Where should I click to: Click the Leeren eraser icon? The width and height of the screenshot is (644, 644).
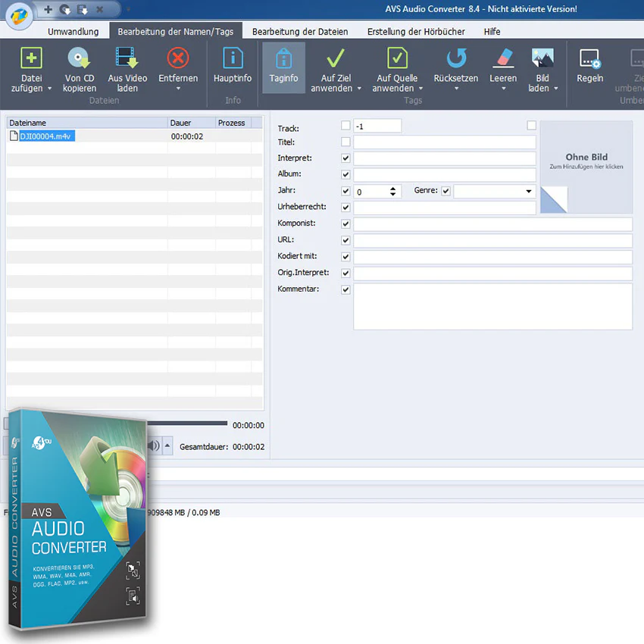click(x=503, y=58)
